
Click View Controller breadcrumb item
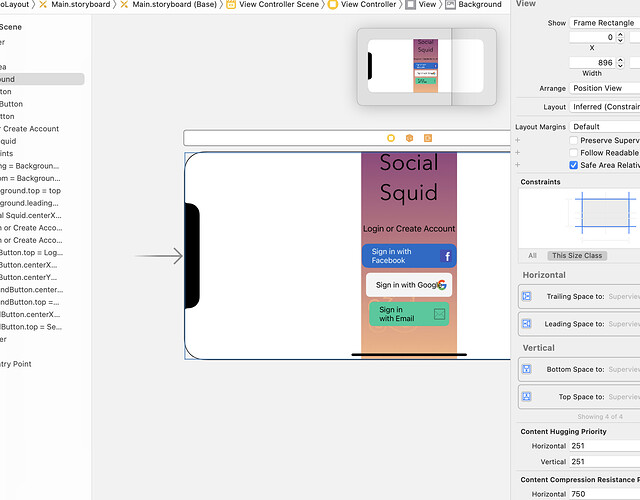tap(368, 4)
